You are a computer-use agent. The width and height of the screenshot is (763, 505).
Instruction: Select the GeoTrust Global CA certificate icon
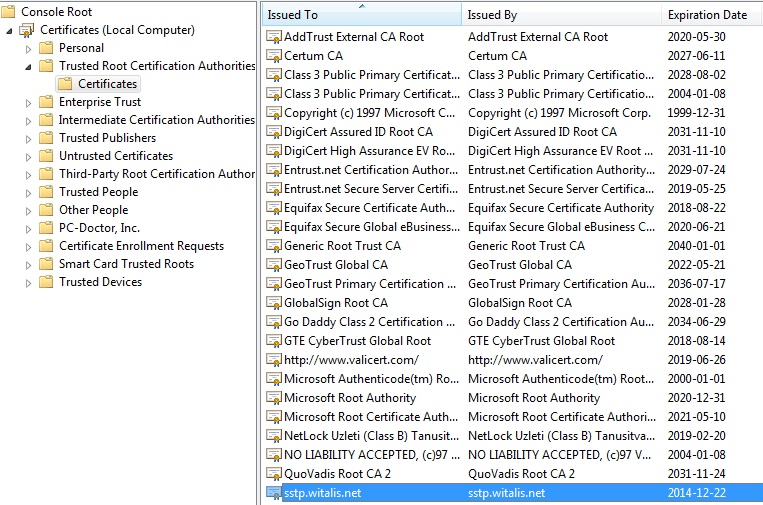coord(274,265)
